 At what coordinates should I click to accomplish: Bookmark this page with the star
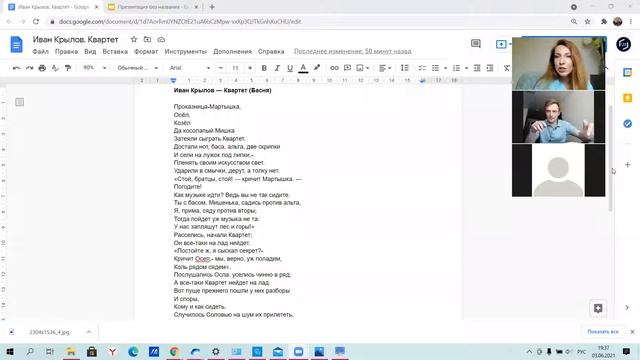coord(587,22)
